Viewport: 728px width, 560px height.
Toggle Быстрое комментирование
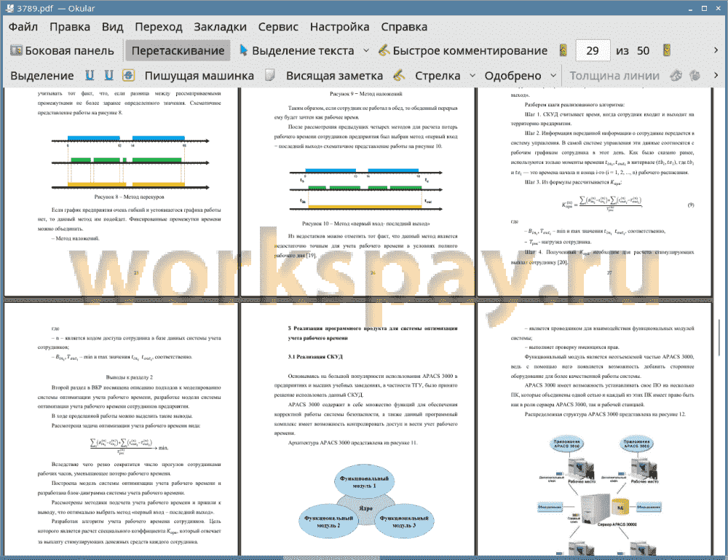pos(463,51)
